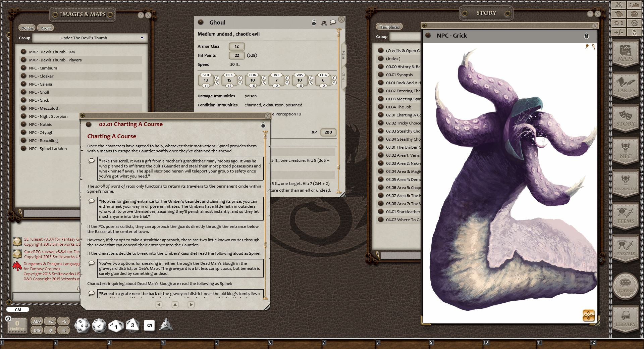644x349 pixels.
Task: Click the Charting A Course scrollbar track
Action: point(265,215)
